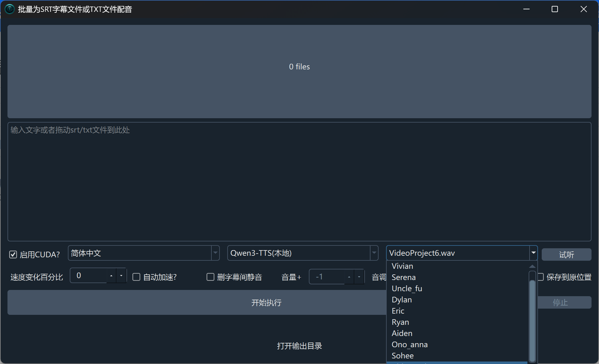Uncheck the 启用CUDA? checkbox

pyautogui.click(x=13, y=254)
